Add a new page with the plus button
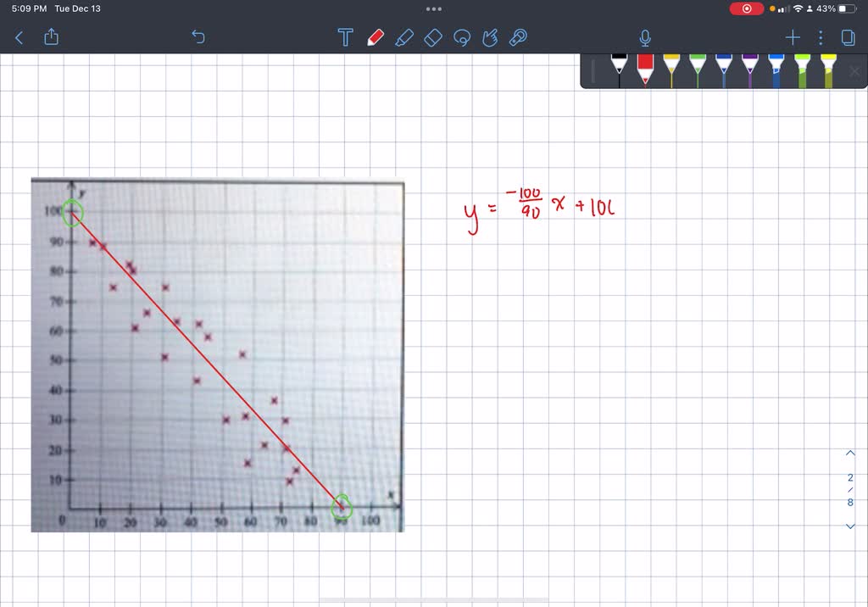 (x=792, y=37)
